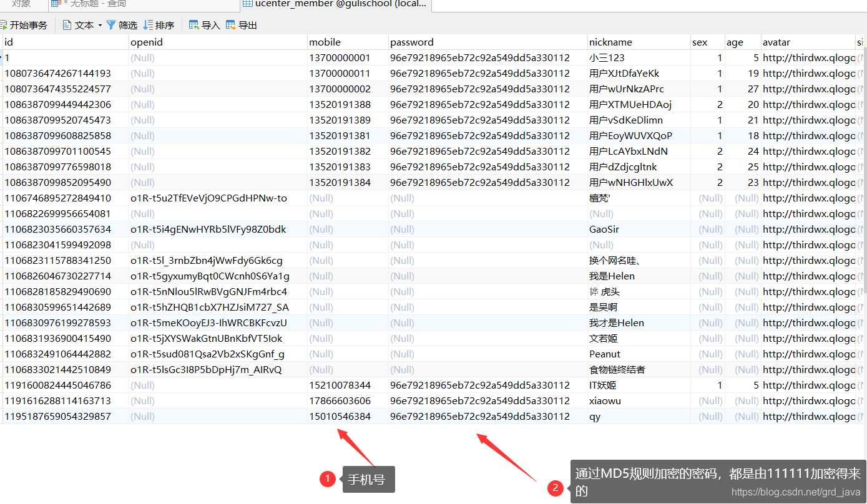Select mobile cell 13700000011

pos(348,74)
